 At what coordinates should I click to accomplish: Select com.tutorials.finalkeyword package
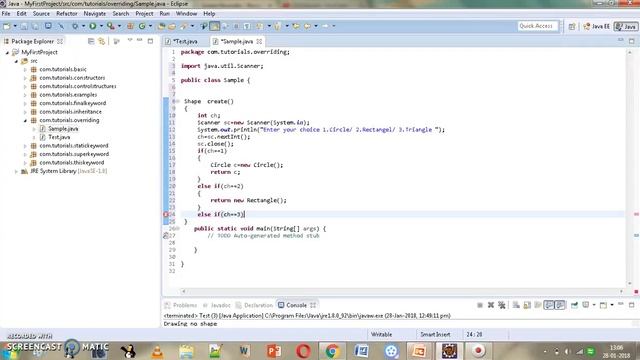(73, 103)
